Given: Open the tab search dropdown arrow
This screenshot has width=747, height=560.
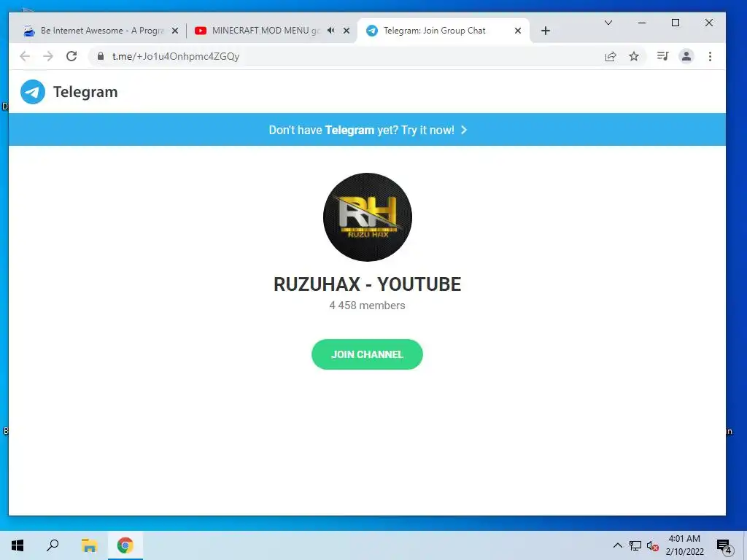Looking at the screenshot, I should click(608, 23).
